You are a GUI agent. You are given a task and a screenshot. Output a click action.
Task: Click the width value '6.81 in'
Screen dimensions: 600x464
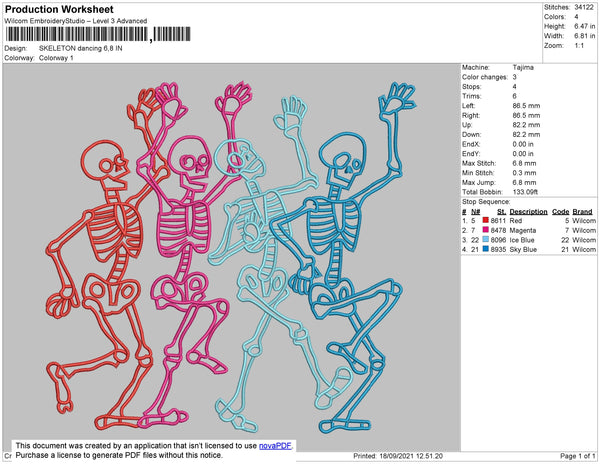coord(584,36)
